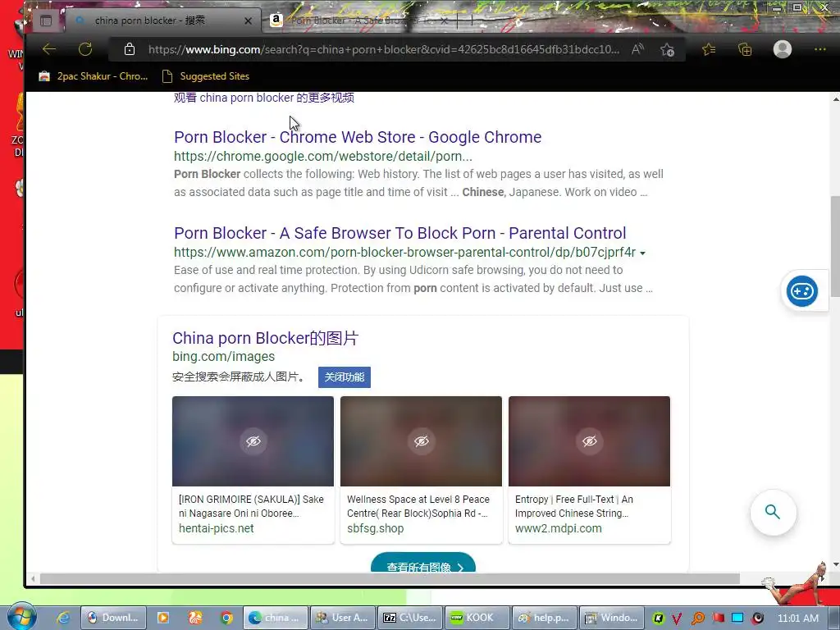
Task: Click the scroll up arrow on page scrollbar
Action: coord(835,99)
